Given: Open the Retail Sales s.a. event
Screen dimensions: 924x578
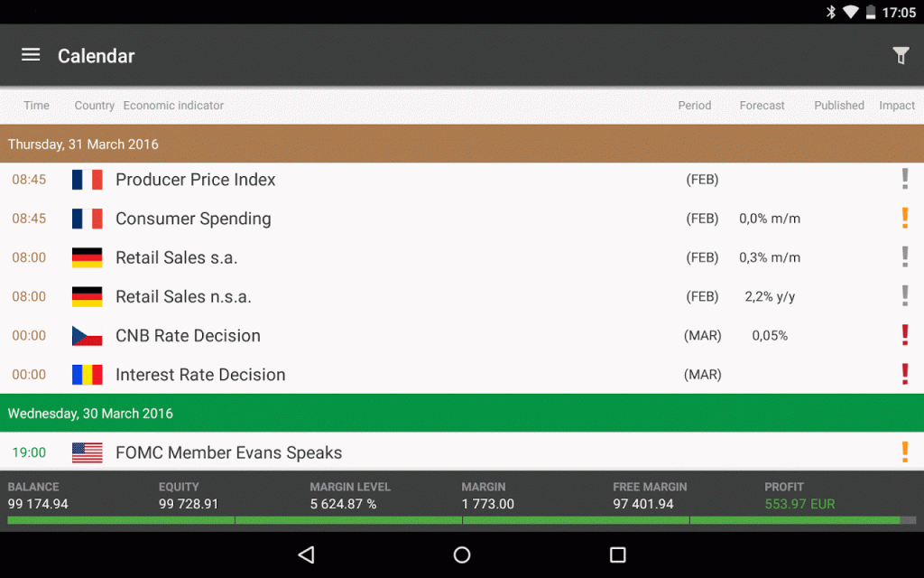Looking at the screenshot, I should click(x=462, y=257).
